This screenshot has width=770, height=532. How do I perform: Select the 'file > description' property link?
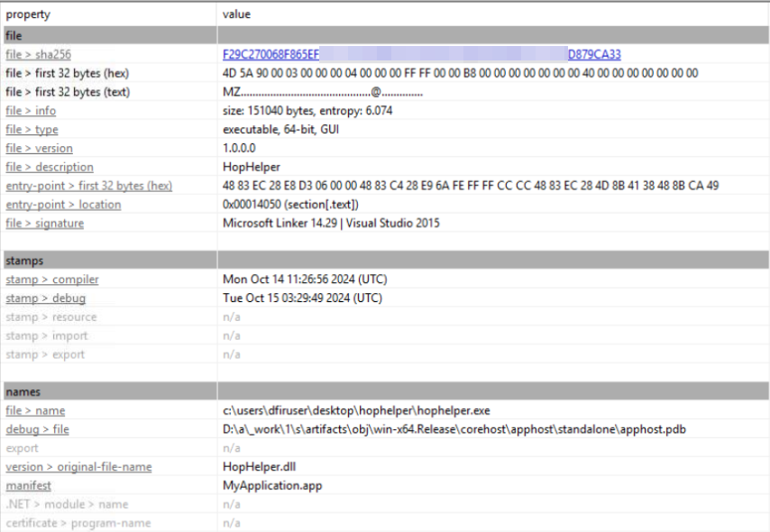pos(50,167)
